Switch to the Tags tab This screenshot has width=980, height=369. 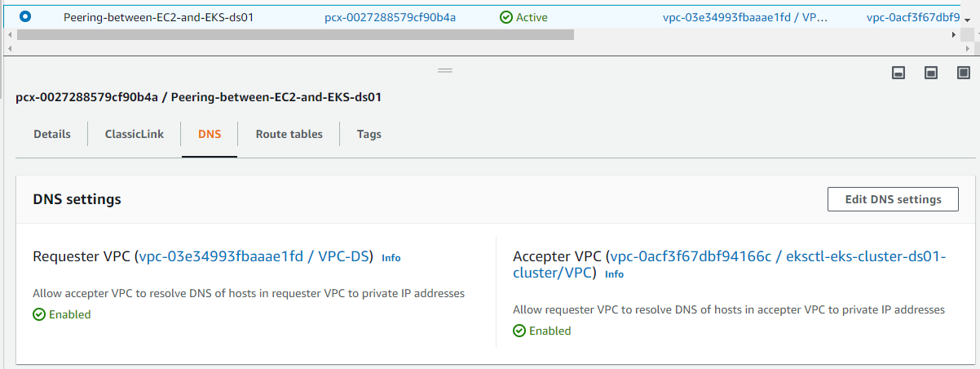(x=369, y=134)
